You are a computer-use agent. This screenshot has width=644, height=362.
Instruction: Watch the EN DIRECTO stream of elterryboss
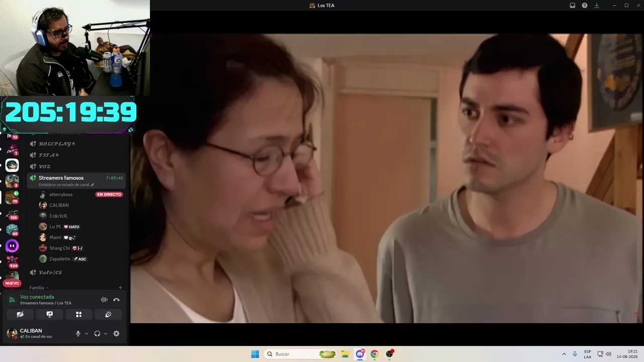(109, 195)
